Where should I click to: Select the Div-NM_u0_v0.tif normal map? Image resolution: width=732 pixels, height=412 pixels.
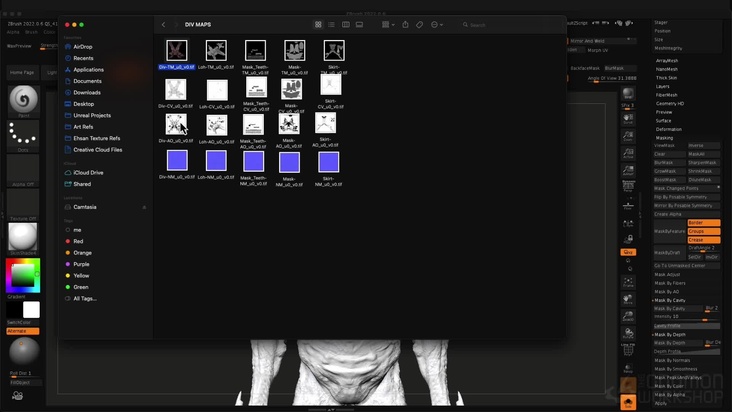[177, 161]
